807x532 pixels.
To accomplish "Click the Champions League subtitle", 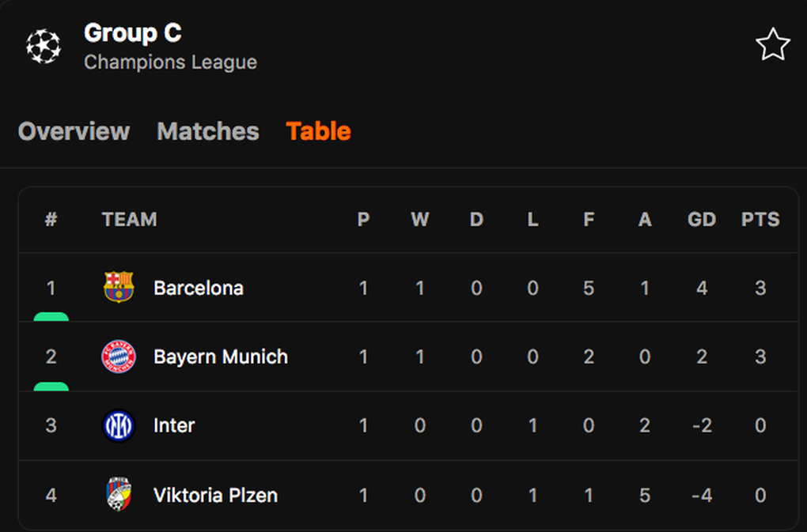I will coord(170,62).
